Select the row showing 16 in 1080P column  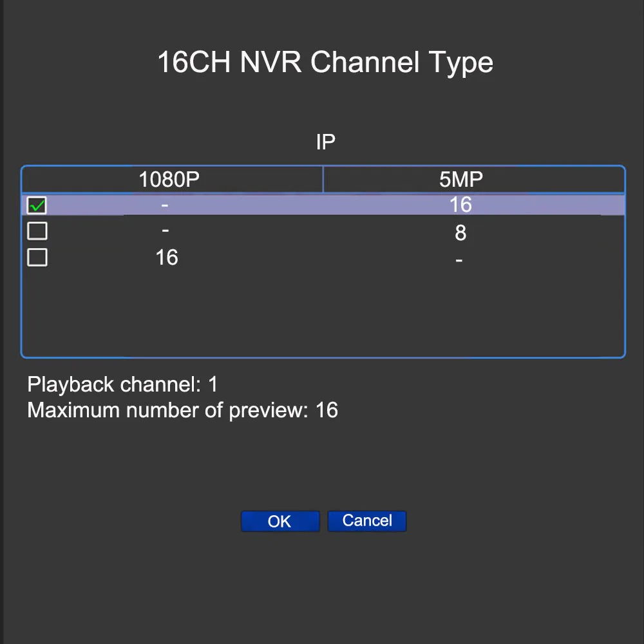[322, 257]
